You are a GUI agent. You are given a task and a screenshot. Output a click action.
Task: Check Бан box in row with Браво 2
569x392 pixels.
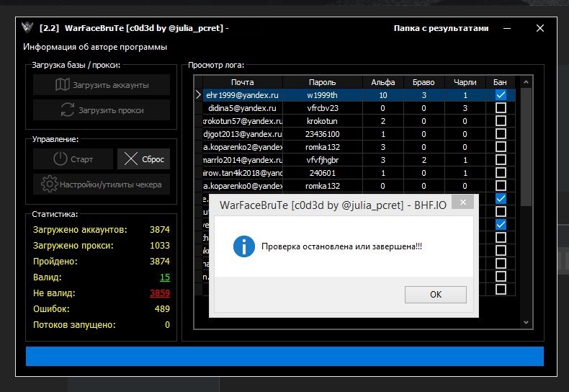[501, 160]
